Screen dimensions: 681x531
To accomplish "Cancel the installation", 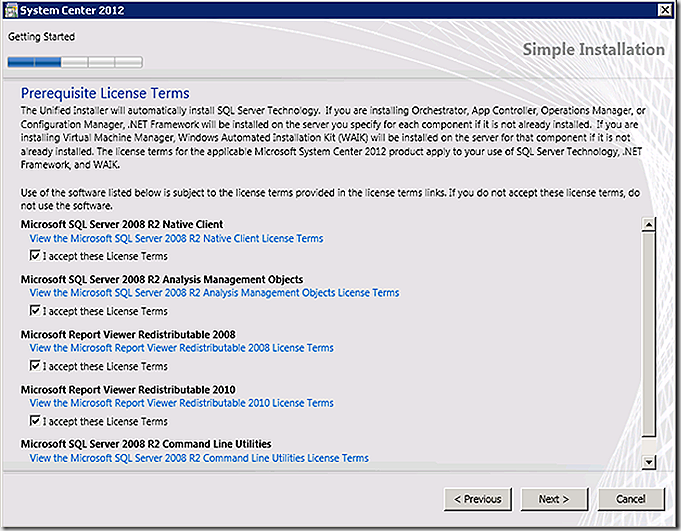I will (x=631, y=499).
